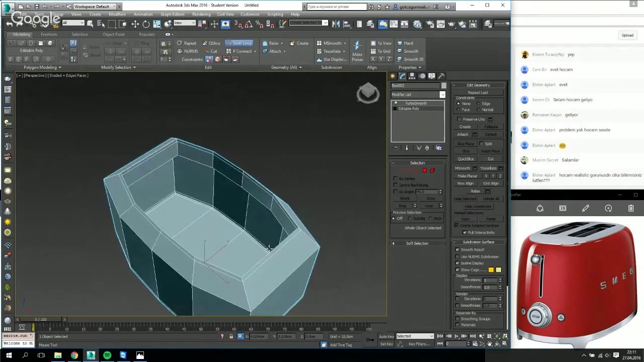Viewport: 644px width, 362px height.
Task: Expand the Modify Selection panel dropdown
Action: (x=118, y=67)
